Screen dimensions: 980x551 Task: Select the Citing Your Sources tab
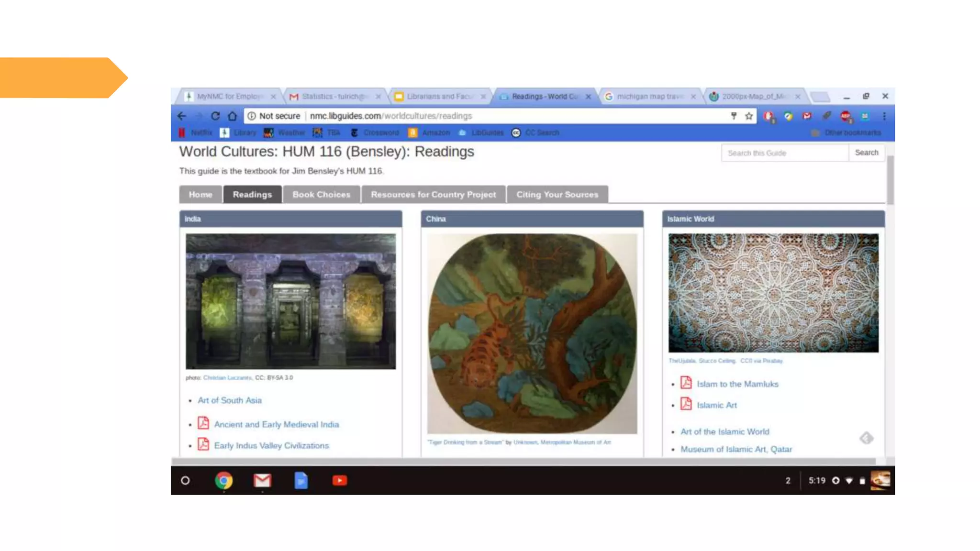[x=557, y=195]
